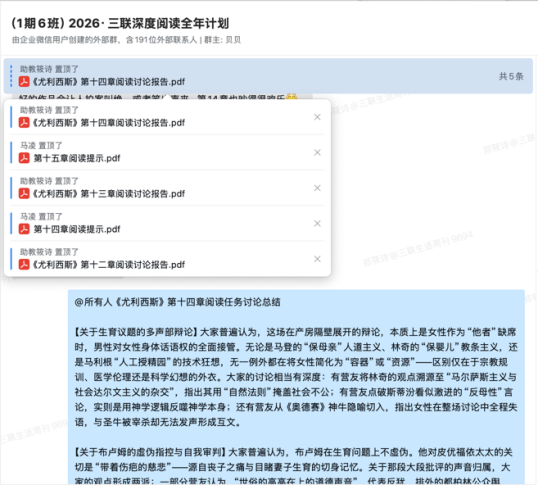Click PDF icon of 第十四章阅读讨论报告 in dropdown list

pos(24,123)
